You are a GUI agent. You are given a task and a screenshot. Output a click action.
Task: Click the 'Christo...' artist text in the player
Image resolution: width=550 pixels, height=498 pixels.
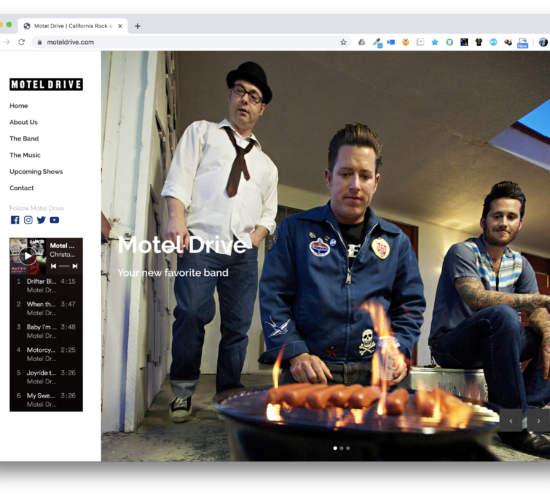(62, 254)
